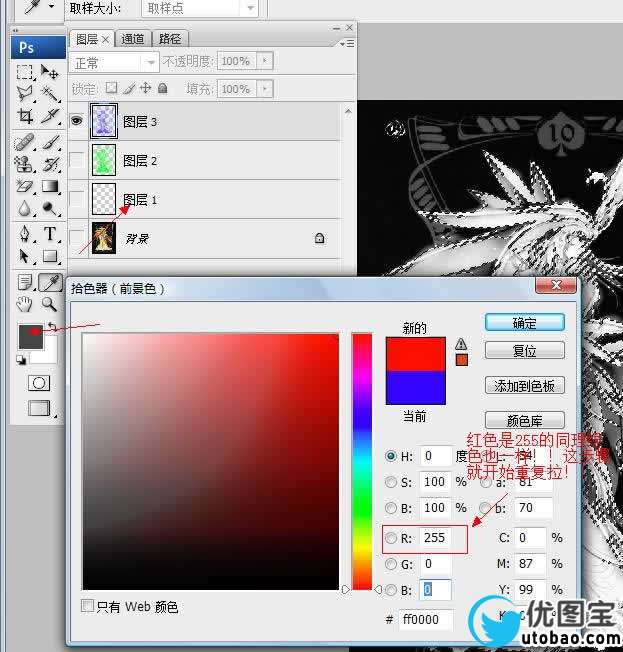Open the 颜色库 color libraries
The height and width of the screenshot is (652, 623).
tap(524, 420)
